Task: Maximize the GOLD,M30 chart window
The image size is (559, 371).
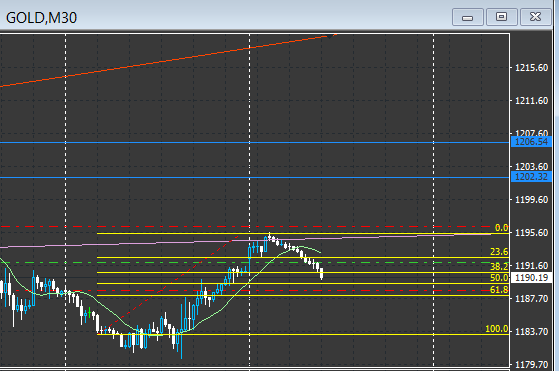Action: 501,17
